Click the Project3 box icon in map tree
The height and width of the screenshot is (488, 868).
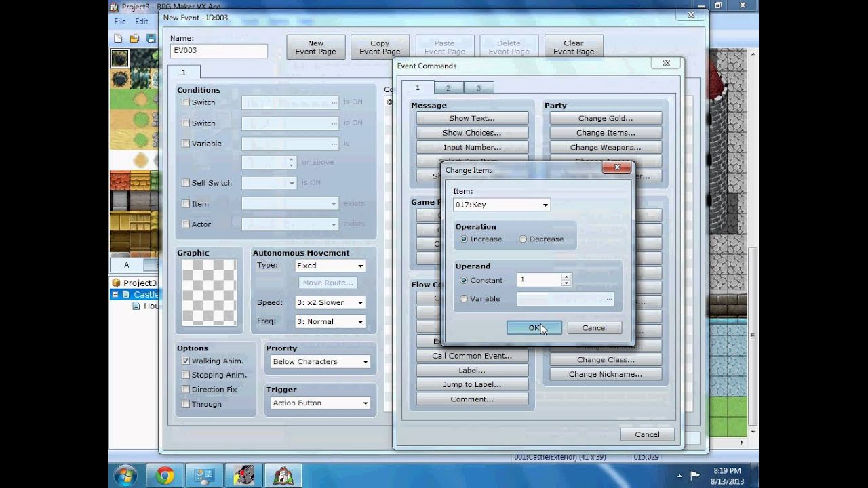116,283
